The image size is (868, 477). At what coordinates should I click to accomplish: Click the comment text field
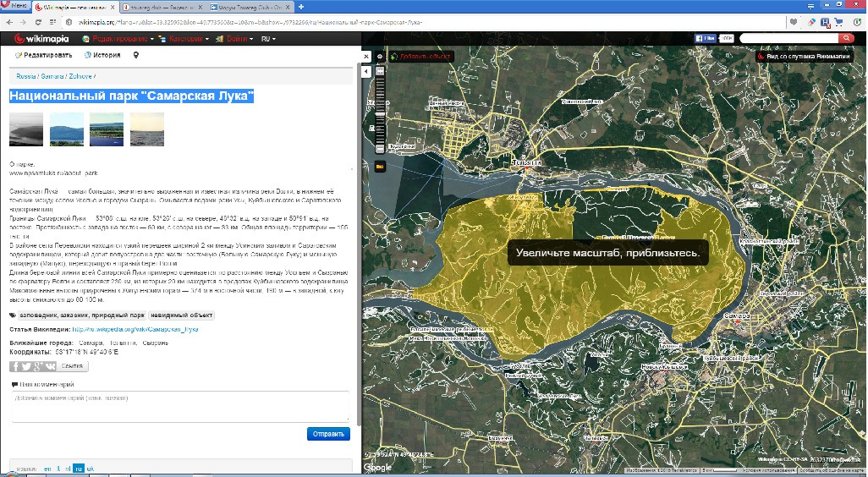point(179,407)
